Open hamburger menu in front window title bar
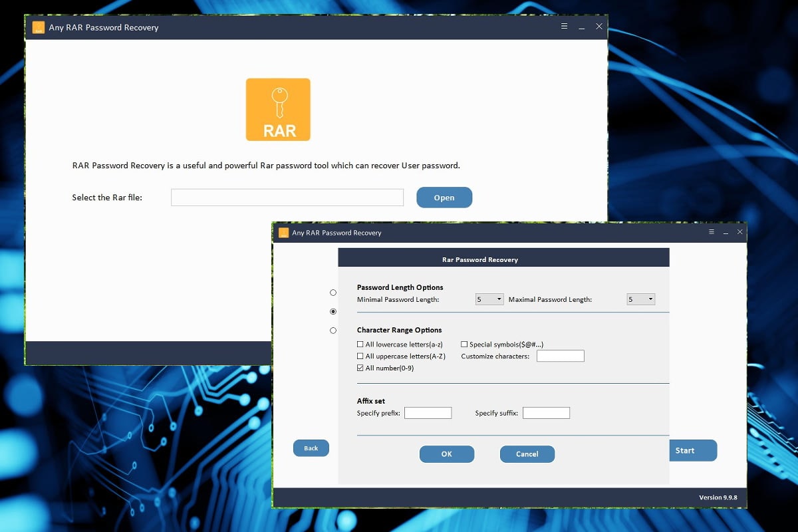 coord(712,232)
